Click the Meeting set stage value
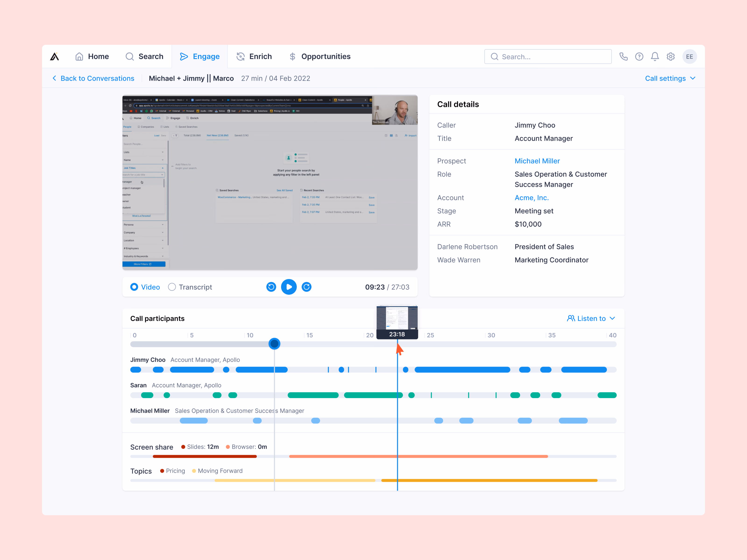This screenshot has width=747, height=560. click(534, 211)
